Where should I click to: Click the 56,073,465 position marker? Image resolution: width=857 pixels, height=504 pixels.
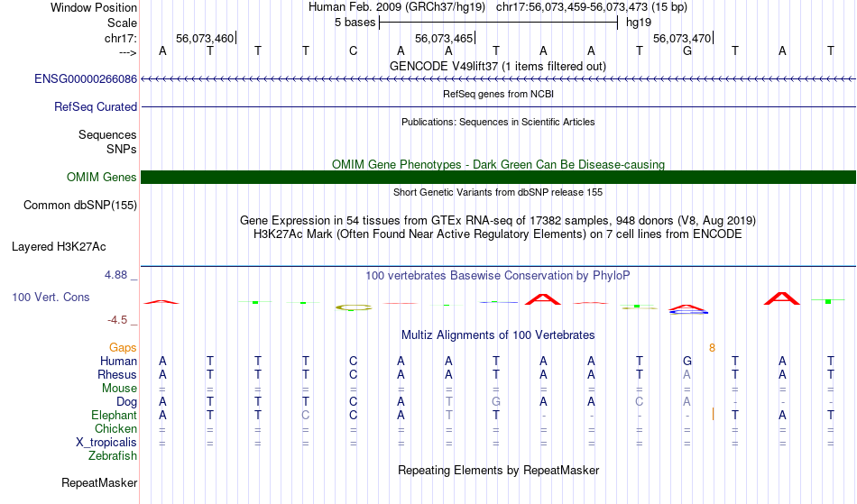[445, 38]
